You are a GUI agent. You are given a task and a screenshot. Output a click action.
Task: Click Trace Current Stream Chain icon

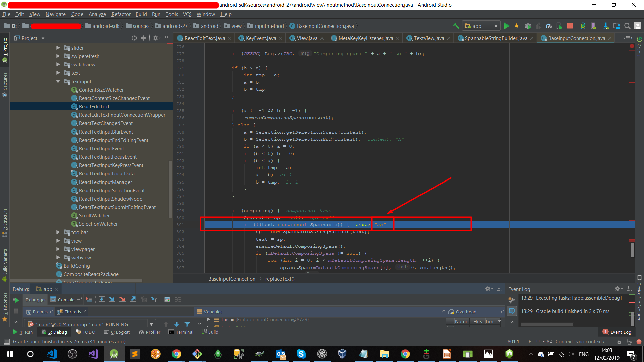(x=178, y=299)
